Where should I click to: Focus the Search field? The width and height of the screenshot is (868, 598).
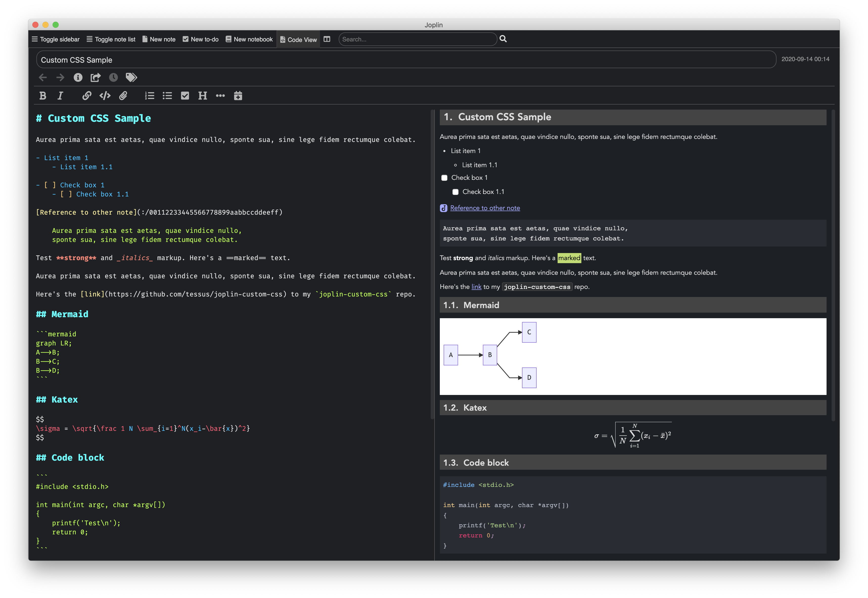(417, 39)
